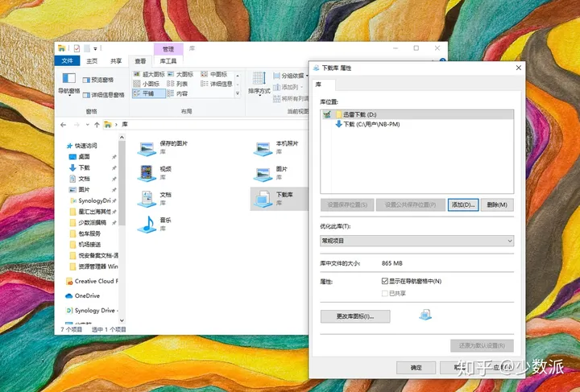Open the 优化此库 常规项目 combo box
Viewport: 580px width, 392px height.
tap(417, 241)
